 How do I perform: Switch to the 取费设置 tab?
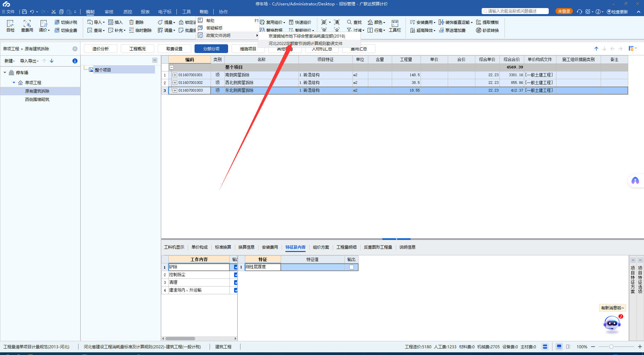(174, 49)
